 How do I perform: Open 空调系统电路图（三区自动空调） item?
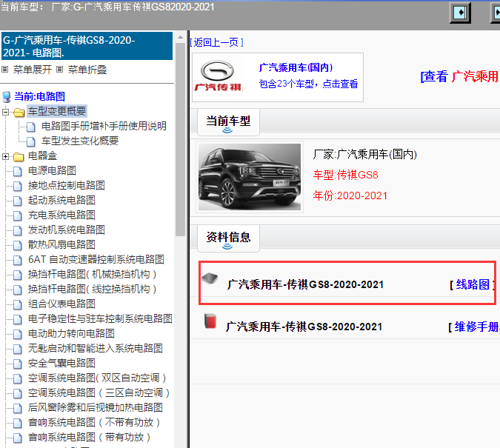(x=99, y=393)
